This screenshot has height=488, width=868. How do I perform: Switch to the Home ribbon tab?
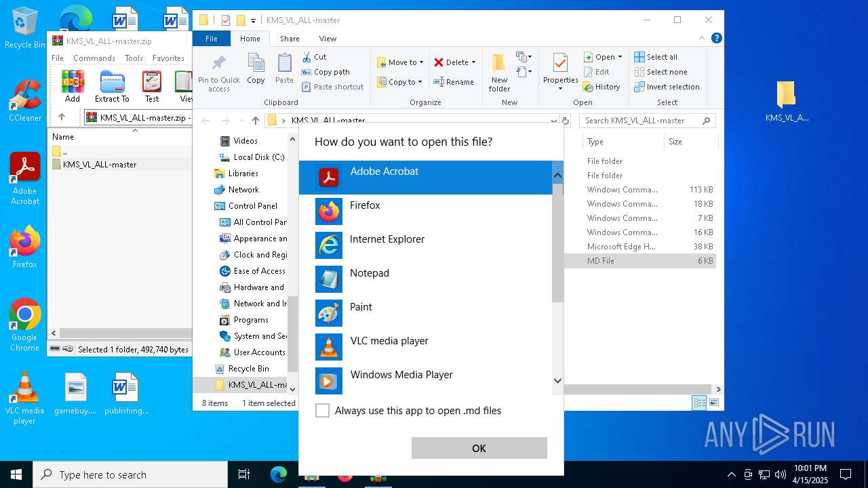(x=250, y=39)
